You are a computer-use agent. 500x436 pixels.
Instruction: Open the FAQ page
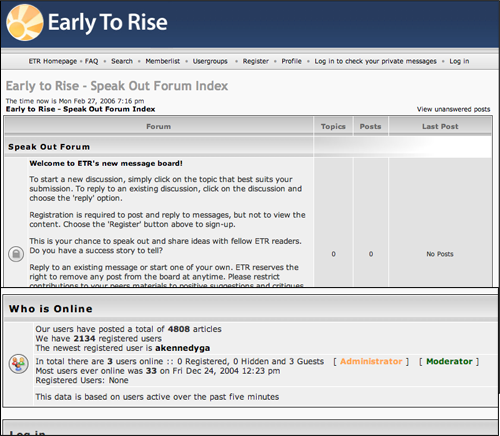tap(92, 61)
